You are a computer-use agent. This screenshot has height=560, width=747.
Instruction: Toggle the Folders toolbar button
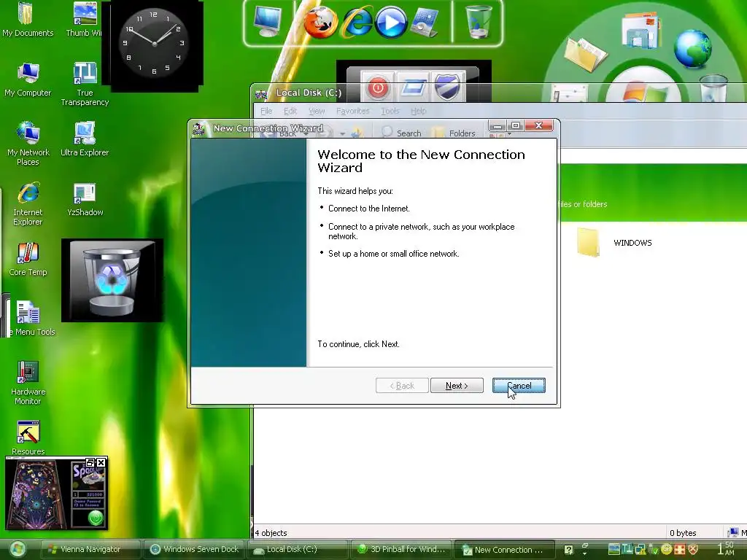tap(455, 133)
